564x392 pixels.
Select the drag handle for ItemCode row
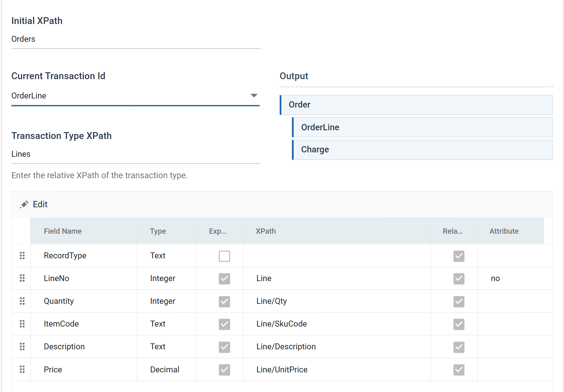tap(22, 324)
